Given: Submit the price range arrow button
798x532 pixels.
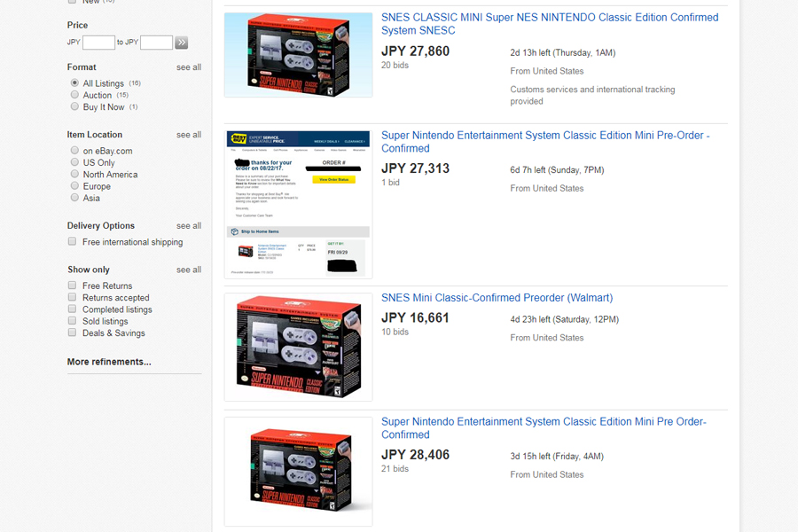Looking at the screenshot, I should pos(181,43).
